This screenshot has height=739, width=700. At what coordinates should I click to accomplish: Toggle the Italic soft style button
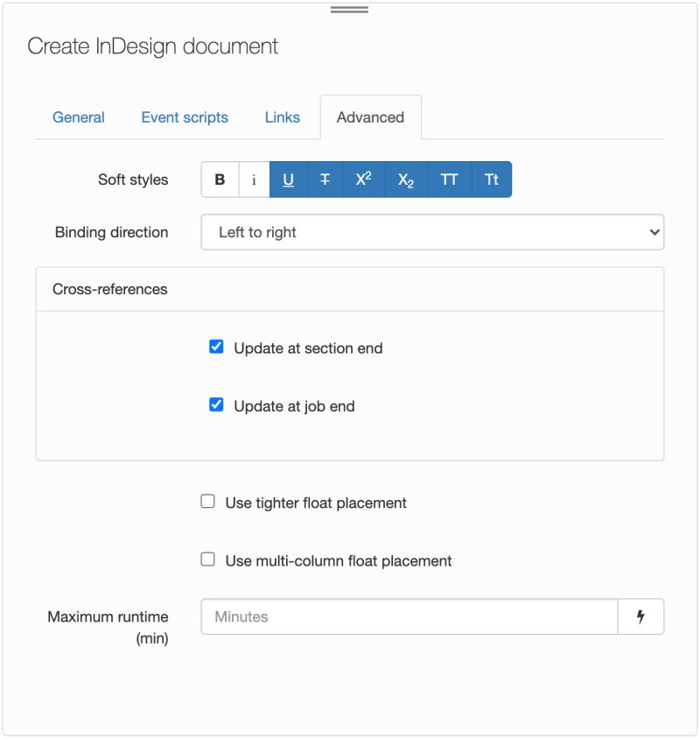pos(255,179)
